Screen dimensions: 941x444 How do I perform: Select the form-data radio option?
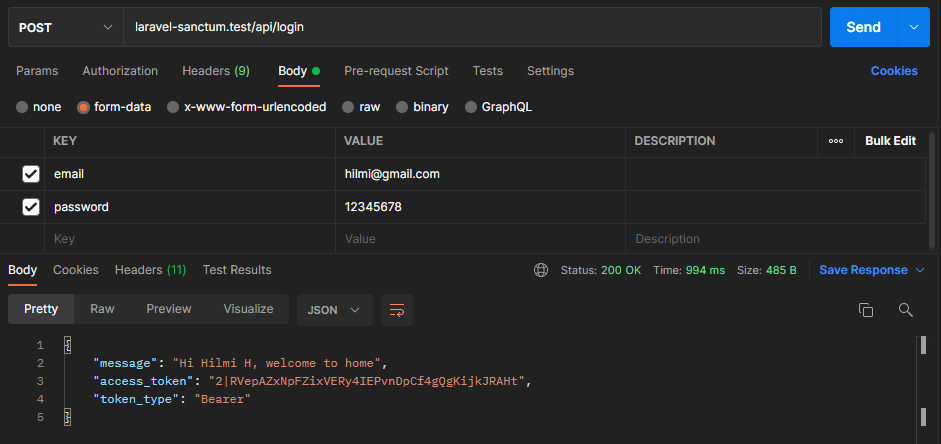(x=83, y=107)
